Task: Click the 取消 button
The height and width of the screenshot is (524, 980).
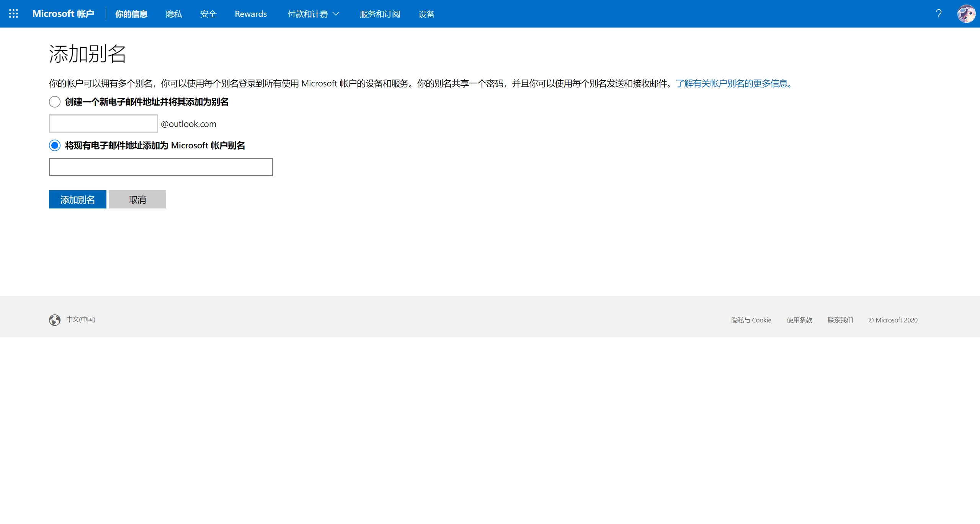Action: [137, 199]
